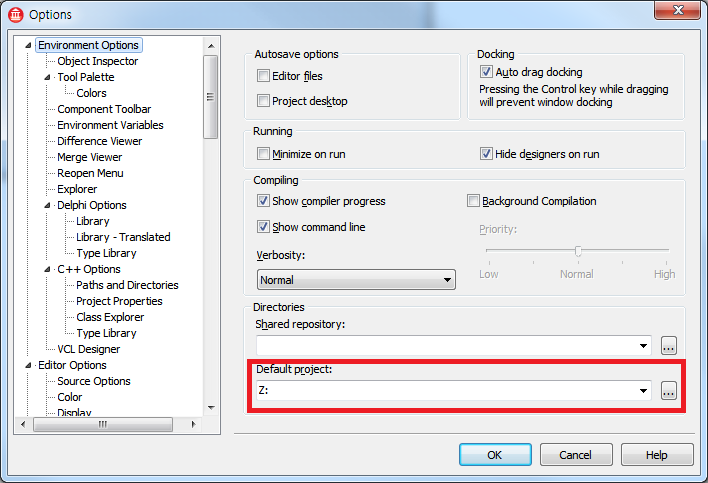This screenshot has height=483, width=708.
Task: Open Help for this dialog
Action: 656,455
